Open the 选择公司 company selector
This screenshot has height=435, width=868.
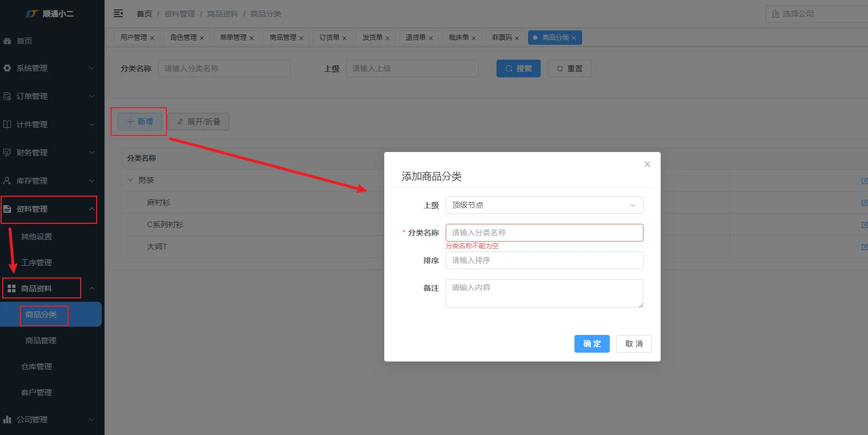(x=816, y=14)
